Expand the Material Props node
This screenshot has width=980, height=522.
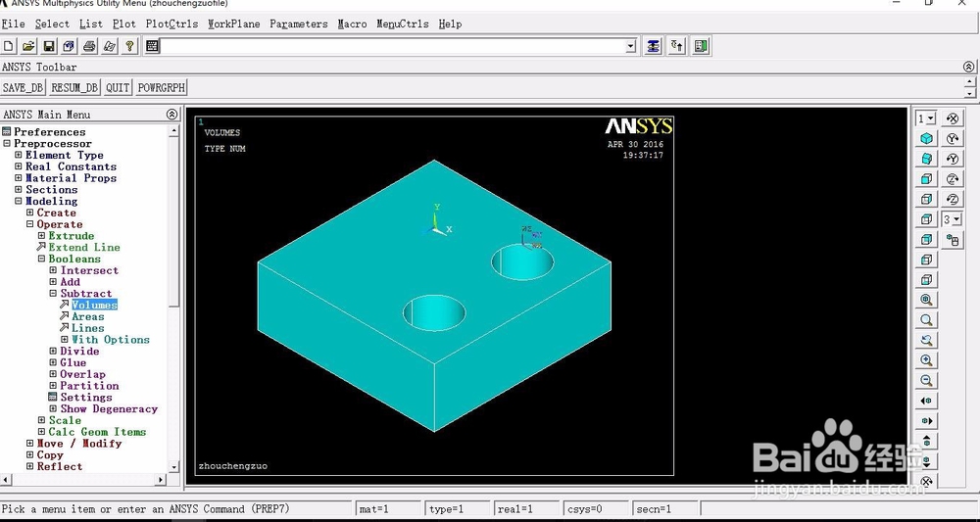(18, 178)
